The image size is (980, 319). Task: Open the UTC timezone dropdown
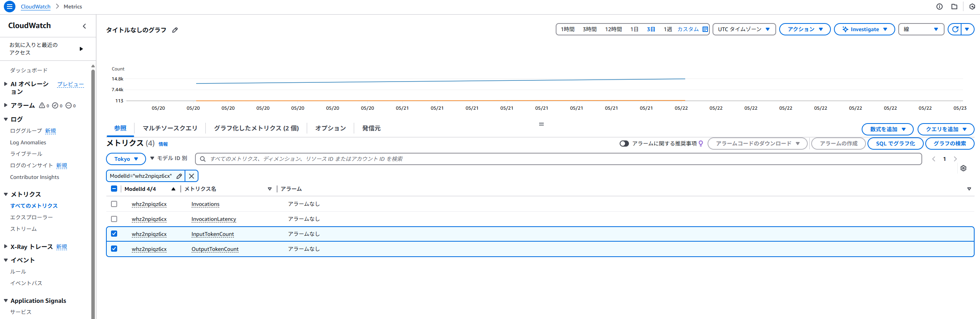tap(744, 29)
